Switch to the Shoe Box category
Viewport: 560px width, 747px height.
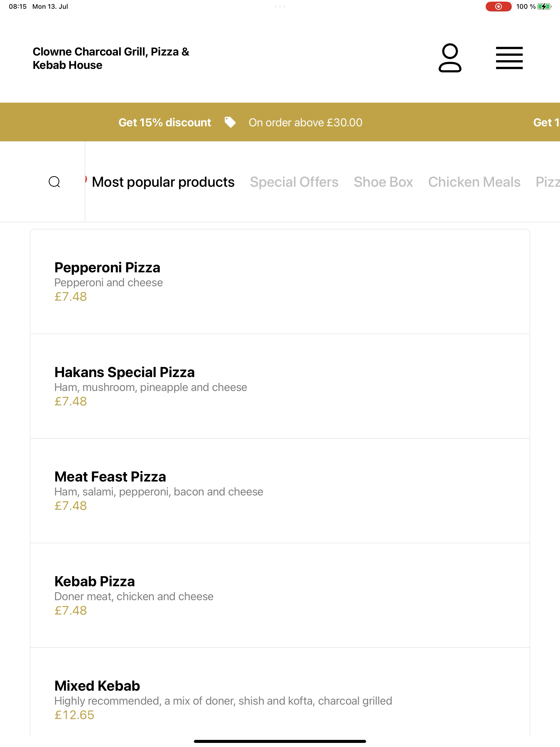(383, 182)
